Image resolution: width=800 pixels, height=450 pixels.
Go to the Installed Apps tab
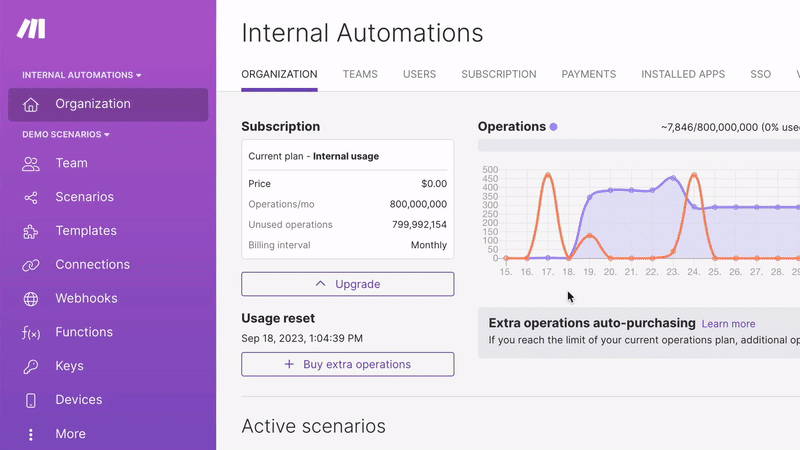point(683,74)
